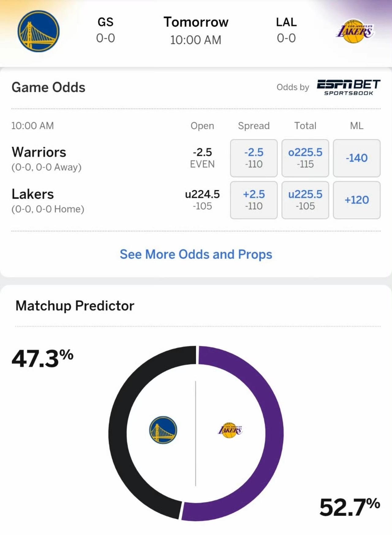392x535 pixels.
Task: Pick Lakers moneyline +120
Action: (356, 200)
